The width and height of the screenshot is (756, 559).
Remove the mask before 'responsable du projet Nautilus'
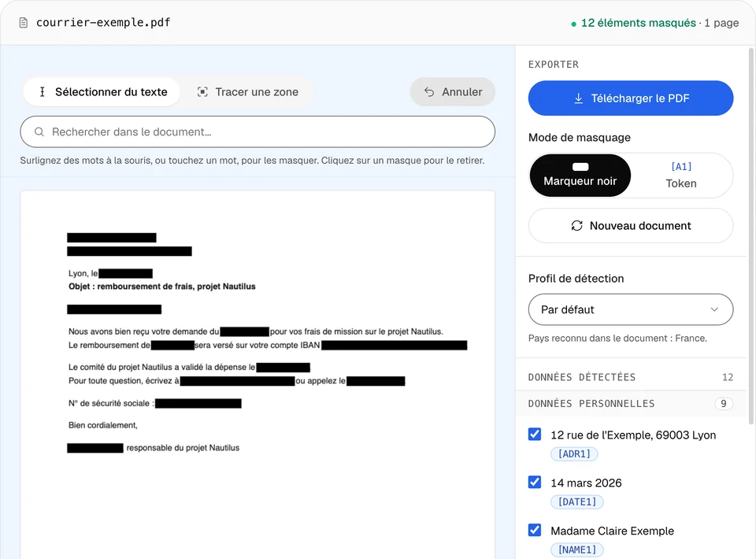point(95,448)
